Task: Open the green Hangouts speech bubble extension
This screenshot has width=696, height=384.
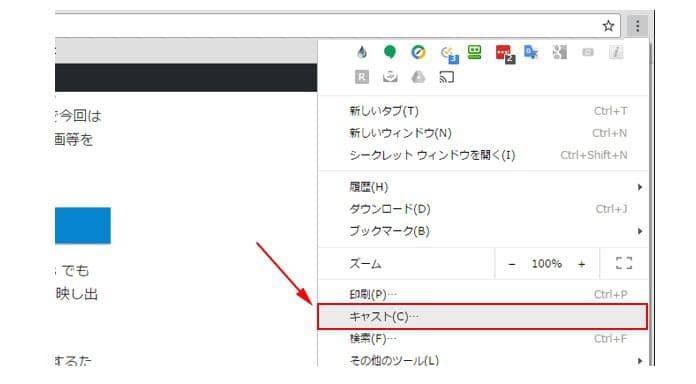Action: [x=390, y=52]
